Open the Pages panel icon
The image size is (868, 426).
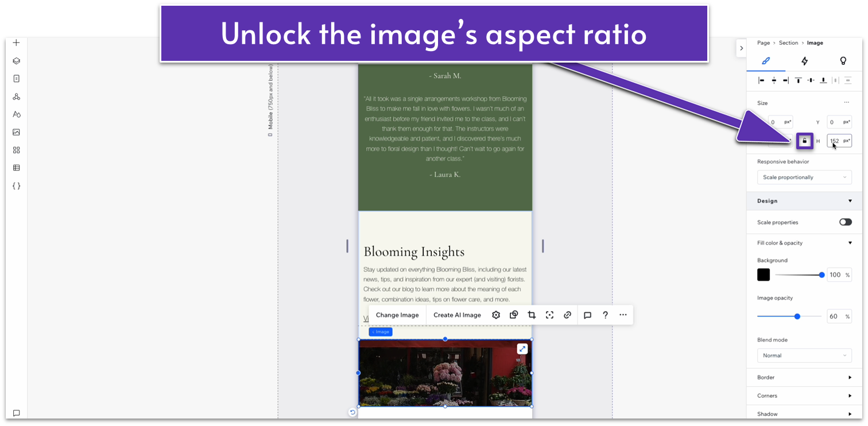16,79
